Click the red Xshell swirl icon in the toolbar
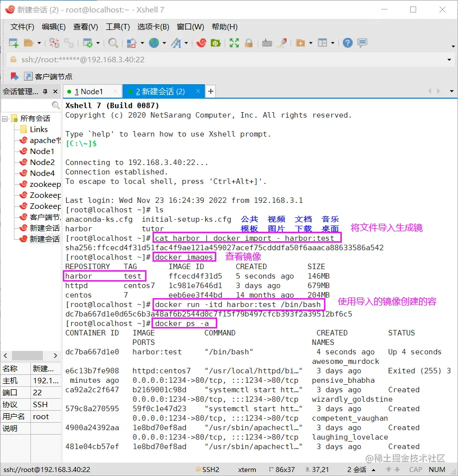458x476 pixels. point(201,43)
